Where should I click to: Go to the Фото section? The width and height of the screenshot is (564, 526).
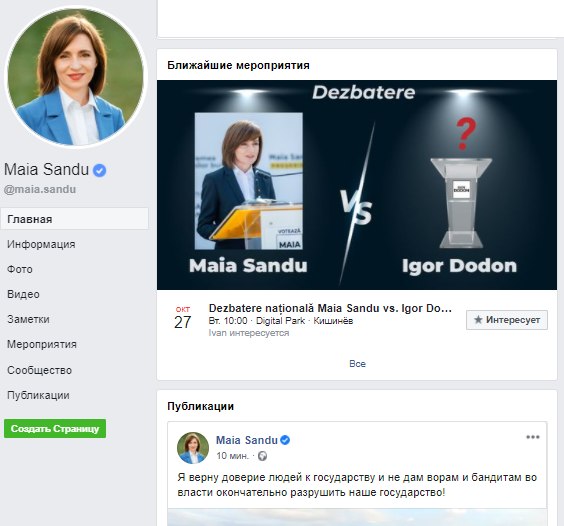pyautogui.click(x=20, y=269)
